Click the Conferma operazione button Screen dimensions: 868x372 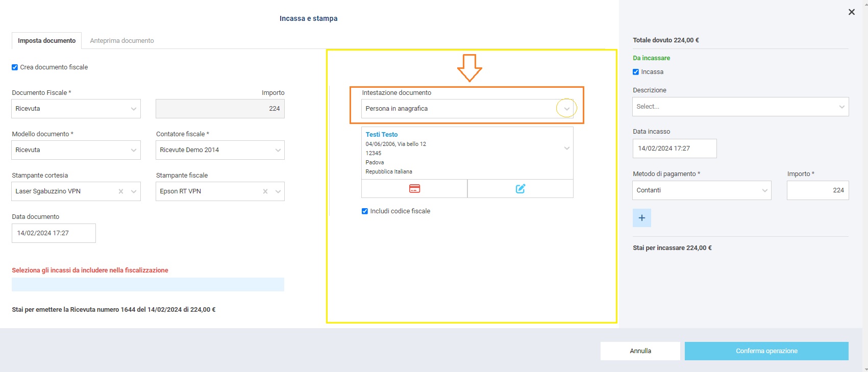pos(766,351)
